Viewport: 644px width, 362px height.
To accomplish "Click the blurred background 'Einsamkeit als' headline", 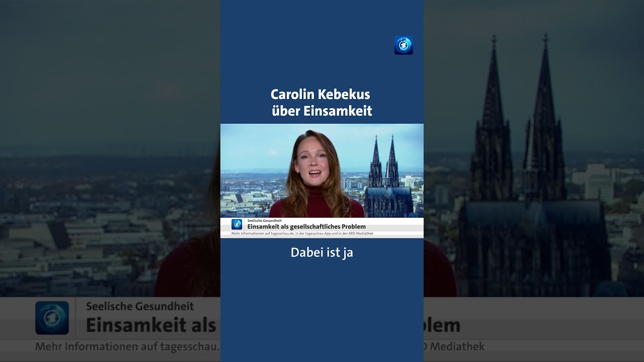I will click(151, 326).
